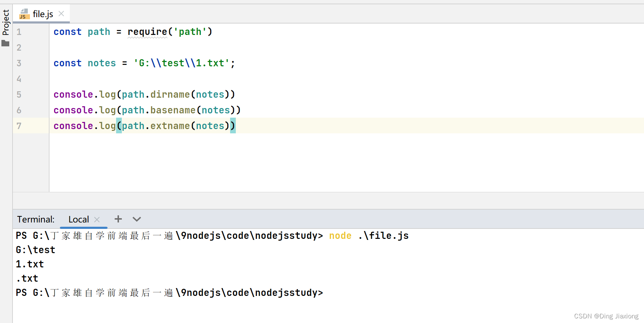Click the notes variable declaration on line 3
The height and width of the screenshot is (323, 644).
[102, 63]
